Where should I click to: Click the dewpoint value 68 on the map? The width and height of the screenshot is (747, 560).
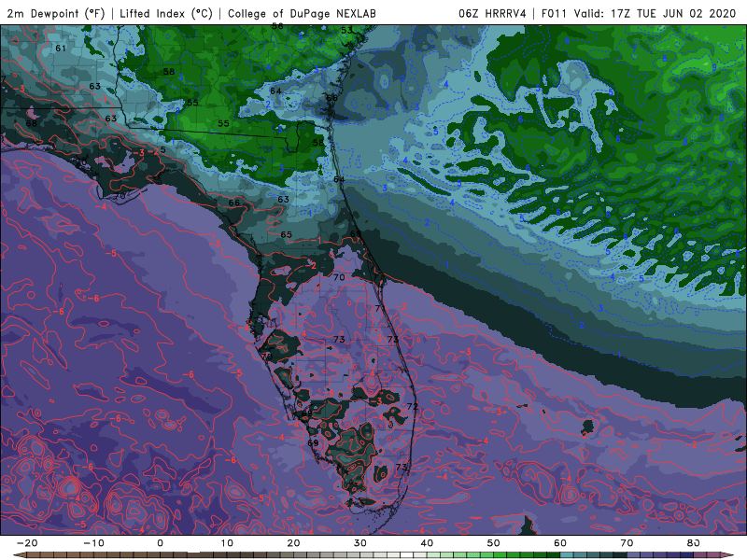32,123
